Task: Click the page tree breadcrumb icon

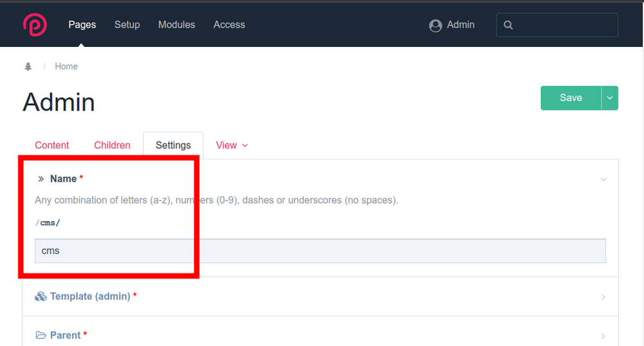Action: pyautogui.click(x=28, y=66)
